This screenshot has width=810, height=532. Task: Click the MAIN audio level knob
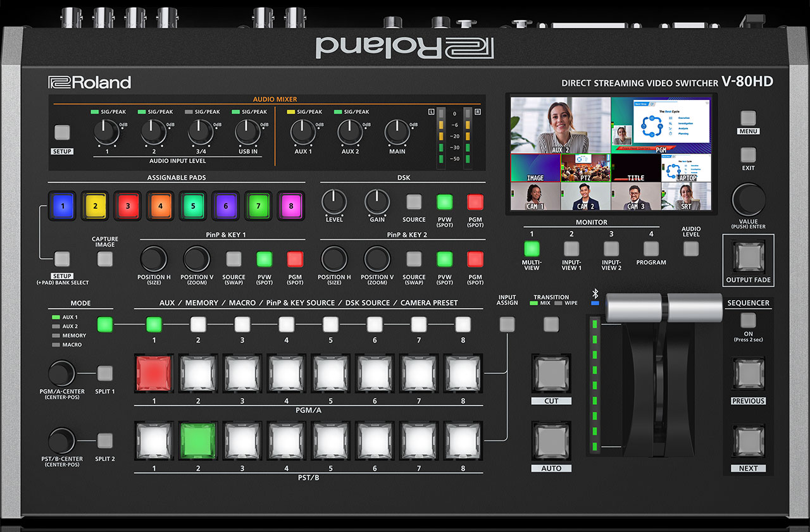click(397, 132)
